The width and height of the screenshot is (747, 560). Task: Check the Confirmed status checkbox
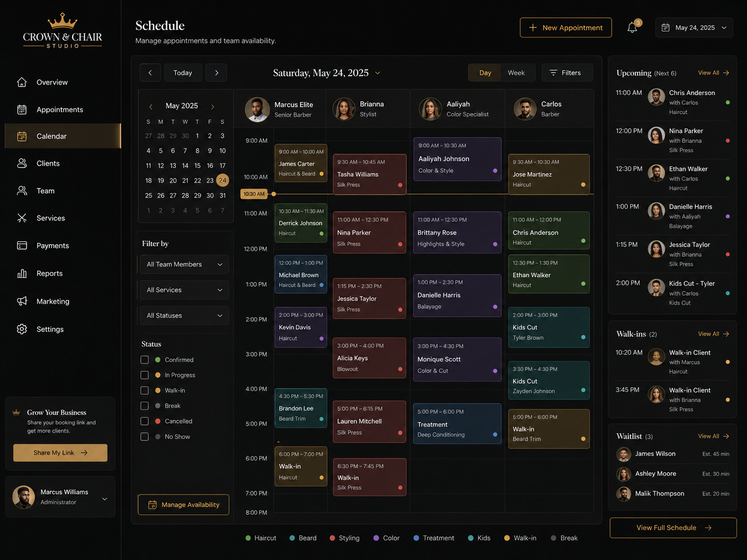click(x=144, y=360)
